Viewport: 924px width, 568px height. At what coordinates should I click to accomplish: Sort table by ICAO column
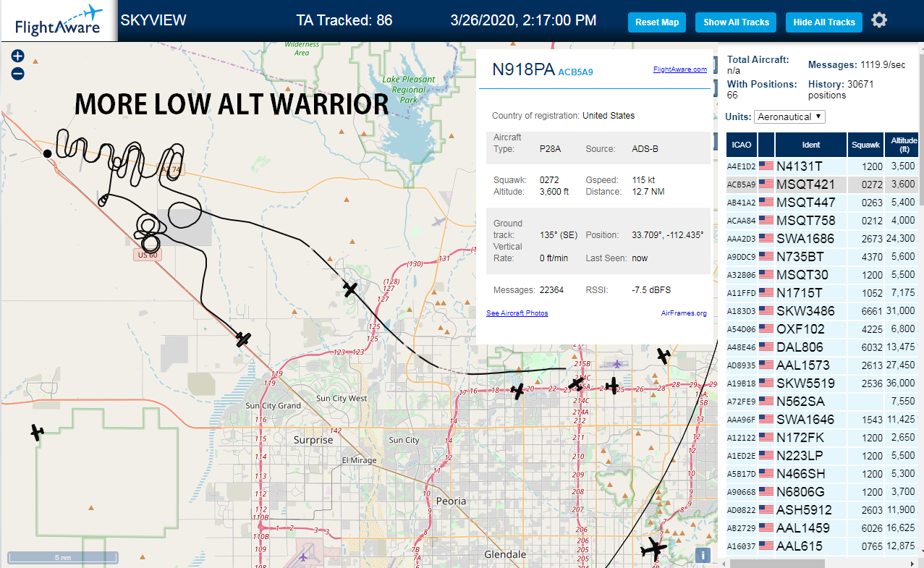pyautogui.click(x=741, y=145)
